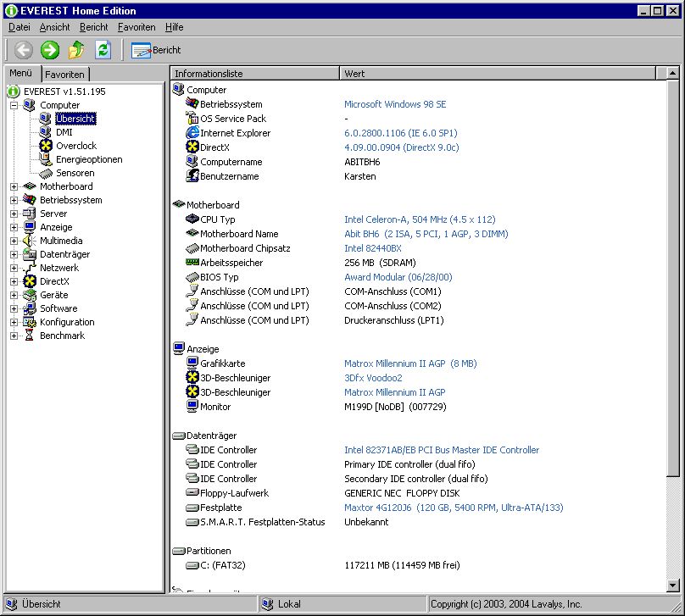Open the Microsoft Windows 98 SE link

click(x=395, y=104)
